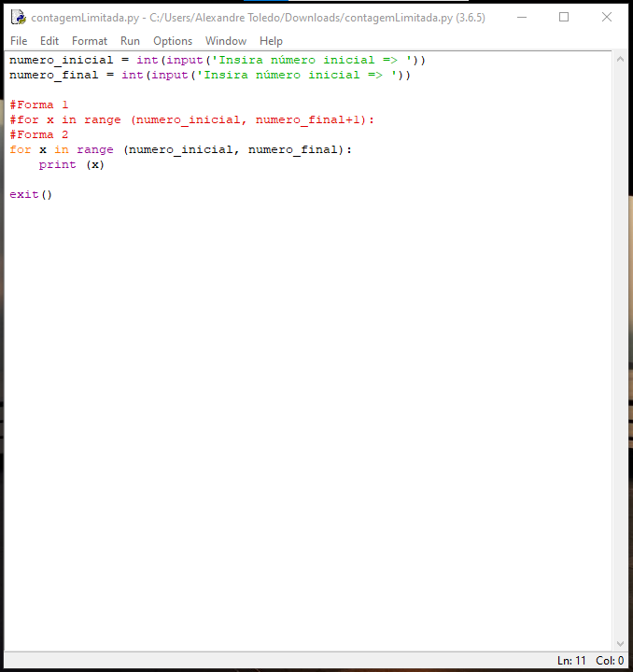
Task: Maximize the IDLE editor window
Action: (x=564, y=17)
